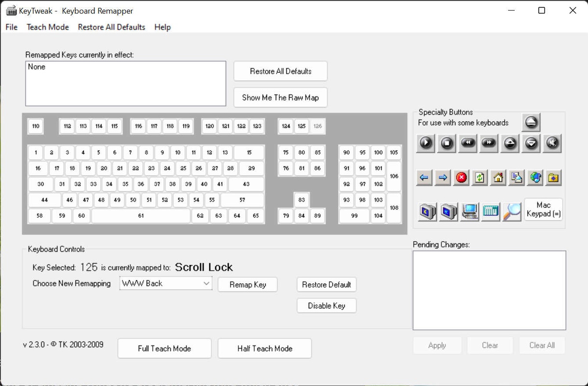Start Full Teach Mode
Screen dimensions: 588x386
pyautogui.click(x=164, y=348)
